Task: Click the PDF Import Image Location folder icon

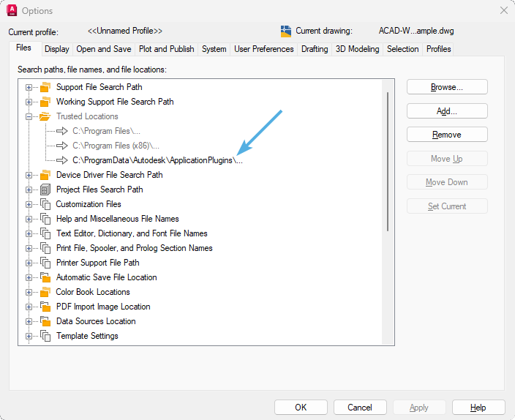Action: click(x=45, y=307)
